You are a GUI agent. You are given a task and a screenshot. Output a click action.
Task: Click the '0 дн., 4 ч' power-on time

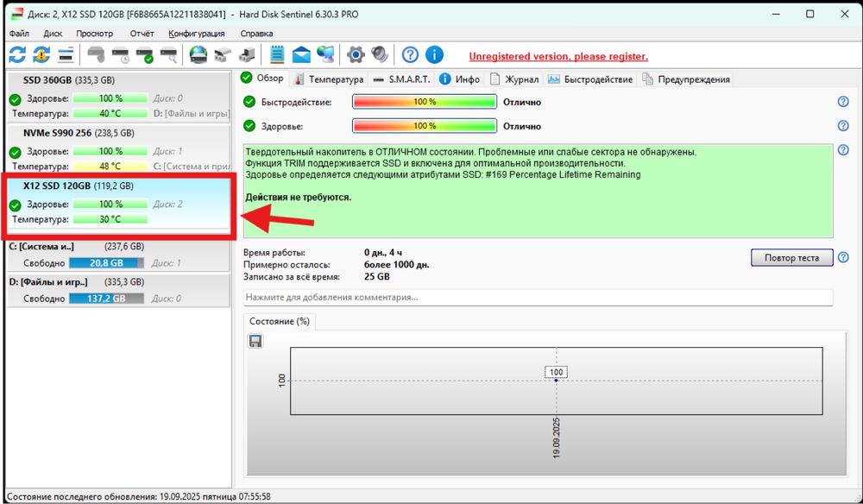click(x=383, y=253)
